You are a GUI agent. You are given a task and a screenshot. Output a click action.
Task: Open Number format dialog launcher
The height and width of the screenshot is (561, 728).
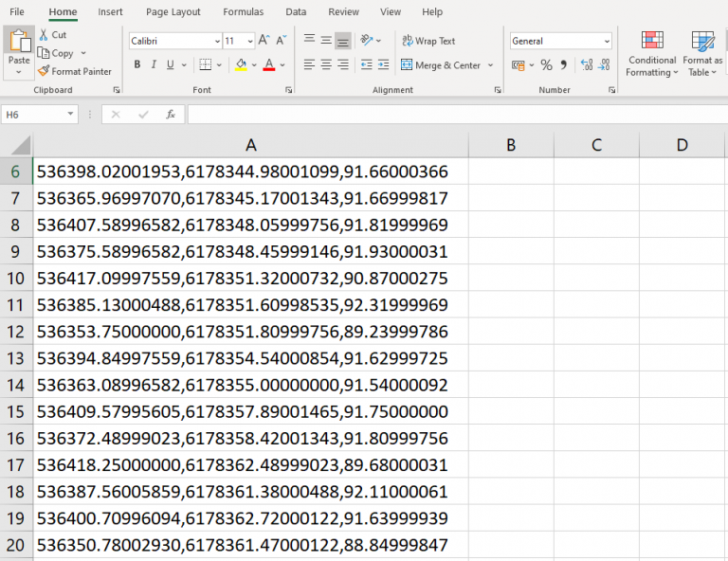[x=612, y=90]
